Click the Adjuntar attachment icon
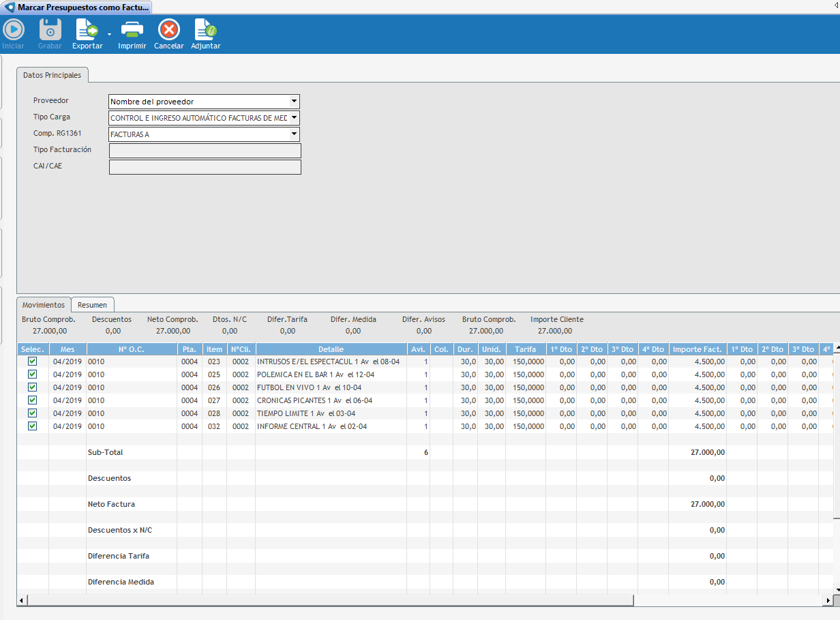Screen dimensions: 840x620 point(205,30)
